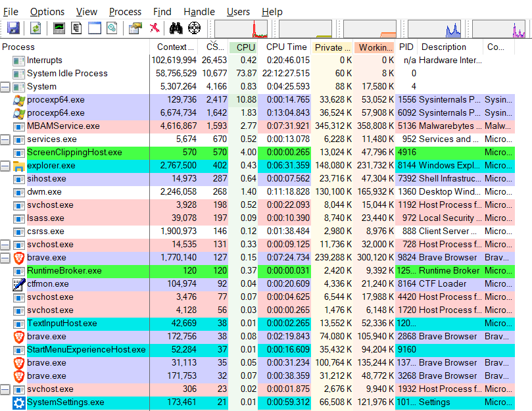Sort by the PID column header
The width and height of the screenshot is (532, 411).
coord(406,47)
